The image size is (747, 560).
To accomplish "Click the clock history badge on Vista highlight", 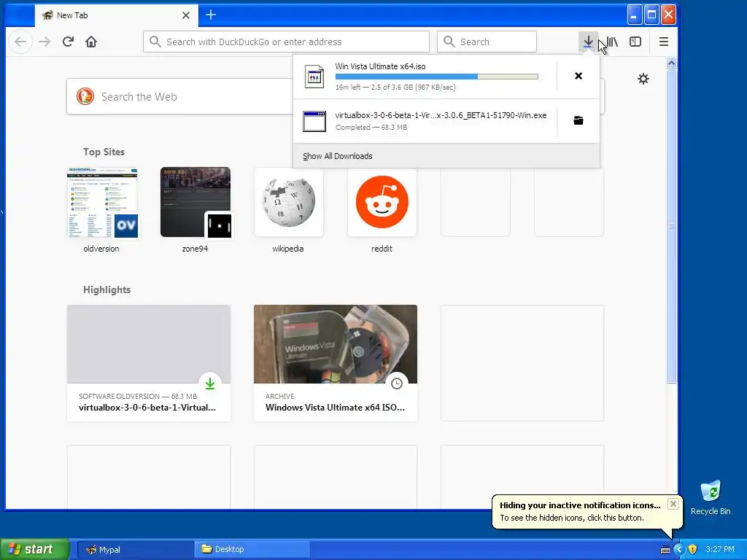I will [x=397, y=384].
